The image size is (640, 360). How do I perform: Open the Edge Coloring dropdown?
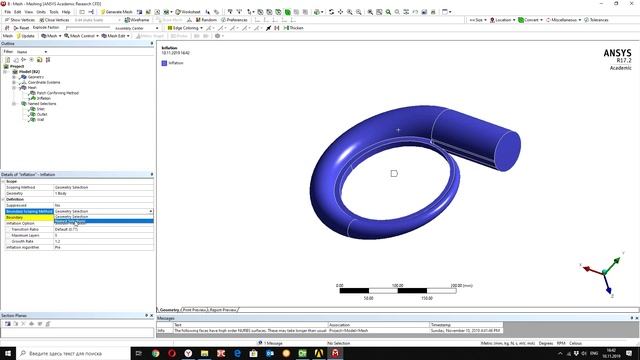pyautogui.click(x=185, y=28)
